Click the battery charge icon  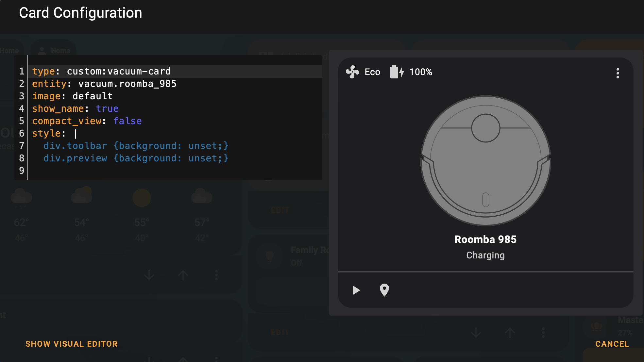click(x=397, y=72)
